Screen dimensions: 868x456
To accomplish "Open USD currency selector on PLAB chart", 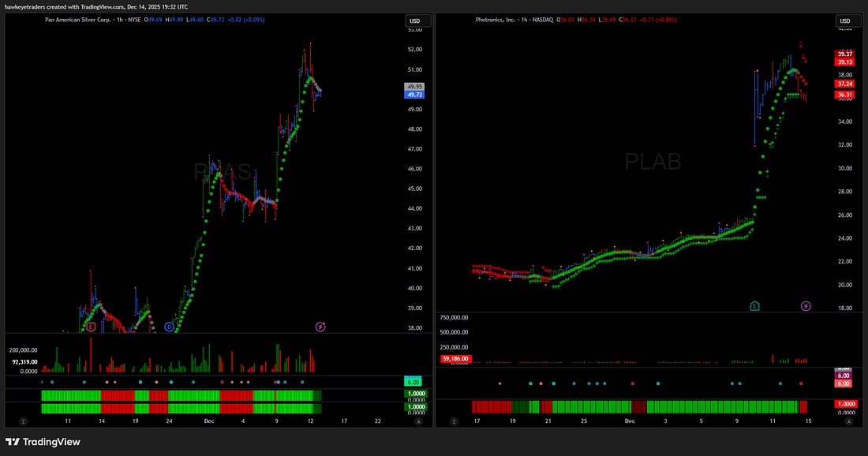I will tap(848, 21).
